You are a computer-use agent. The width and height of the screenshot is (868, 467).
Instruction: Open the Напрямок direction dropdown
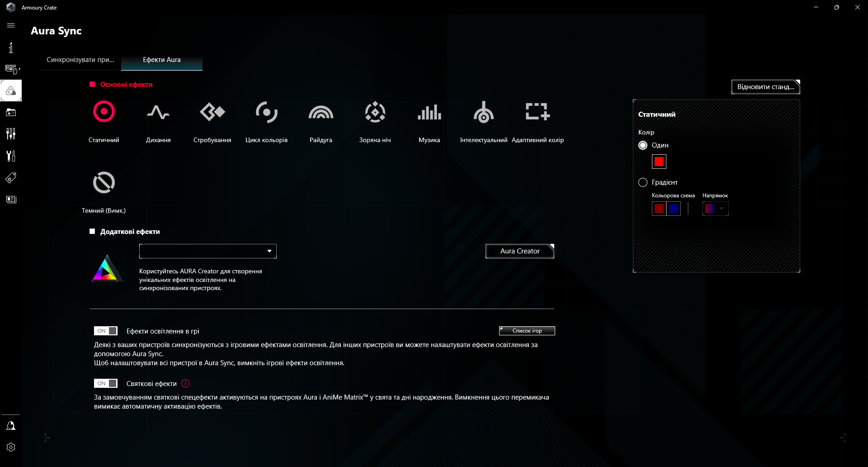(722, 209)
